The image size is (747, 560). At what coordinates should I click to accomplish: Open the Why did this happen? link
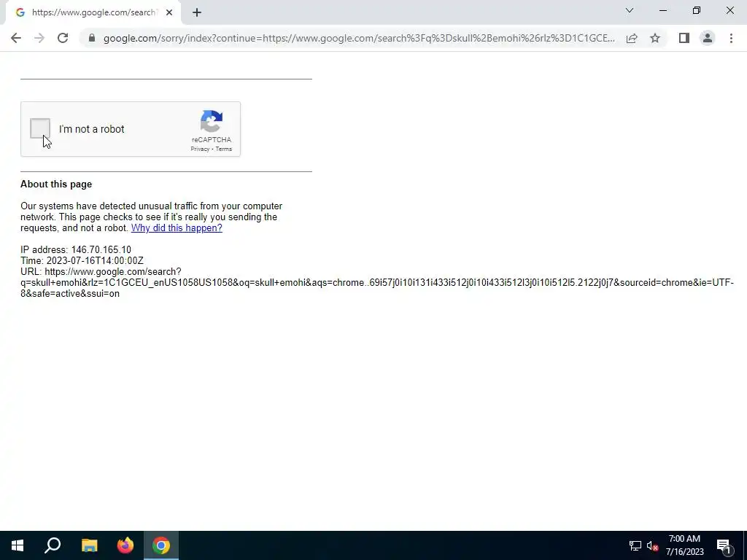click(177, 227)
